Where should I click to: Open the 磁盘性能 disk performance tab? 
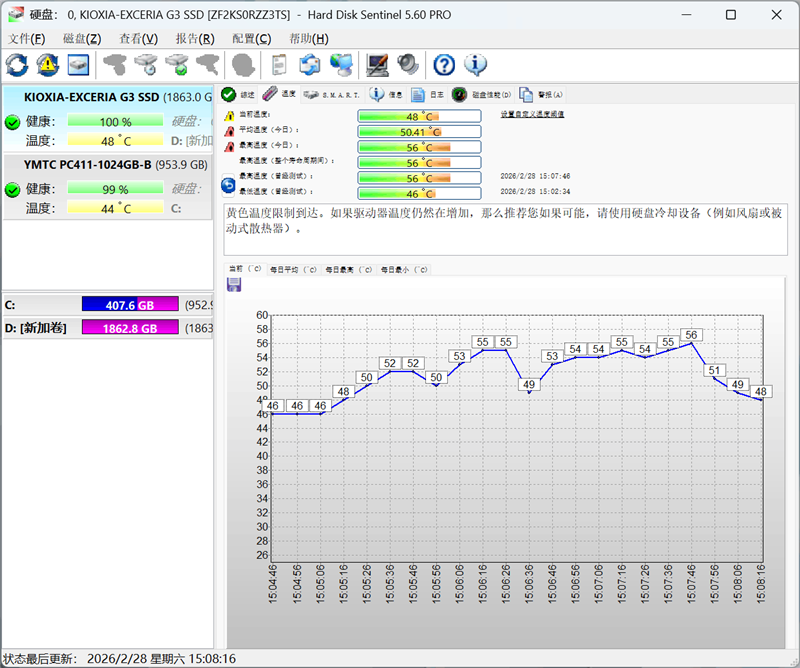tap(482, 94)
